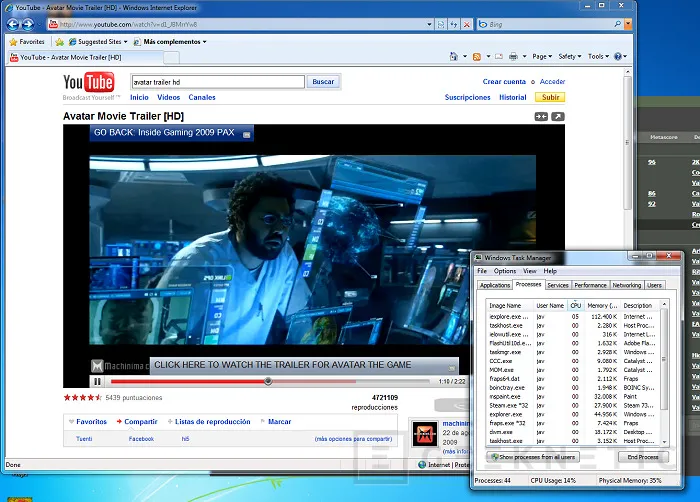Click the YouTube - Avatar Movie Trailer browser tab
This screenshot has height=502, width=700.
pos(85,57)
